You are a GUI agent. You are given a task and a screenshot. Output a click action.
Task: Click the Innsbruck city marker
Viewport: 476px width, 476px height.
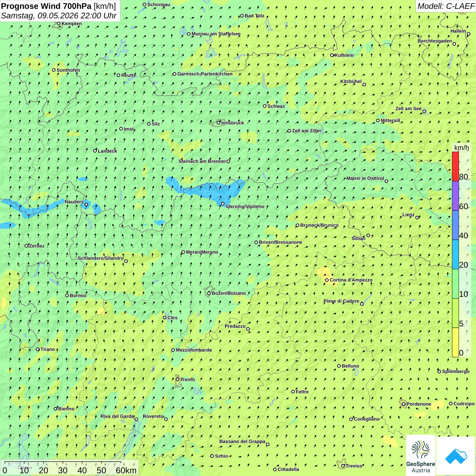tap(219, 123)
